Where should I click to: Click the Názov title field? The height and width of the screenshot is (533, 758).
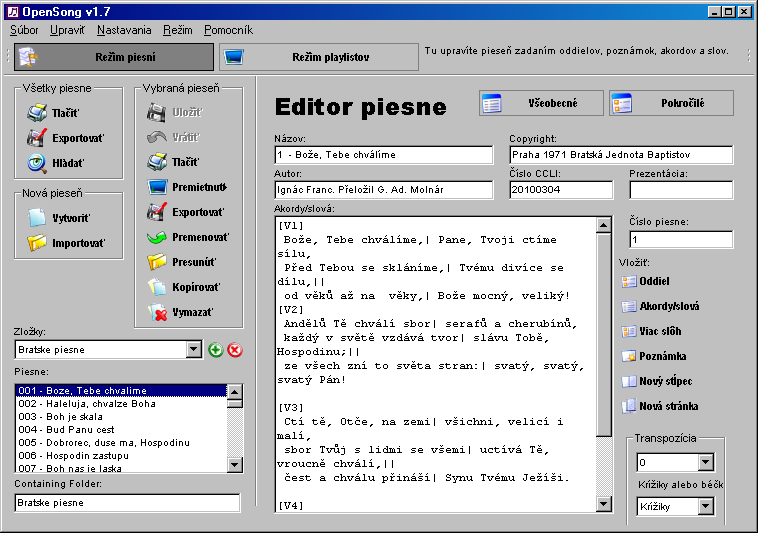point(384,155)
